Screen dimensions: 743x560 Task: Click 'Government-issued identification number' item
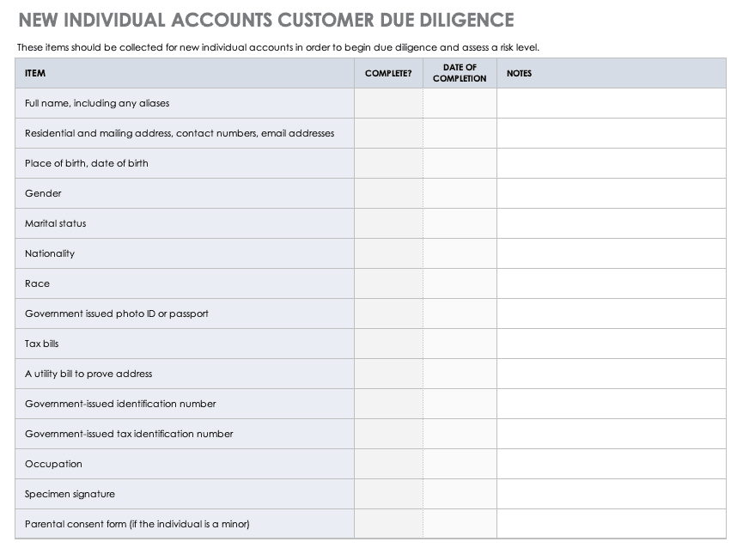tap(120, 404)
